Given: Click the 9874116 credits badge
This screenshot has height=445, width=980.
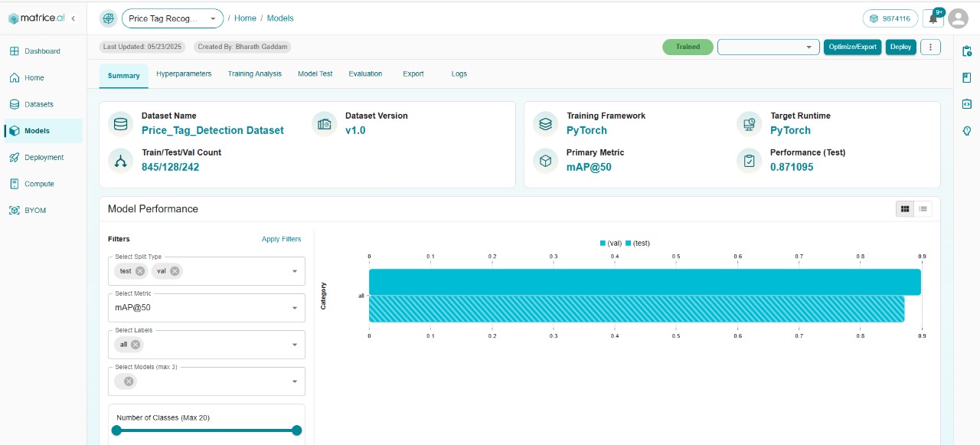Looking at the screenshot, I should [x=890, y=18].
